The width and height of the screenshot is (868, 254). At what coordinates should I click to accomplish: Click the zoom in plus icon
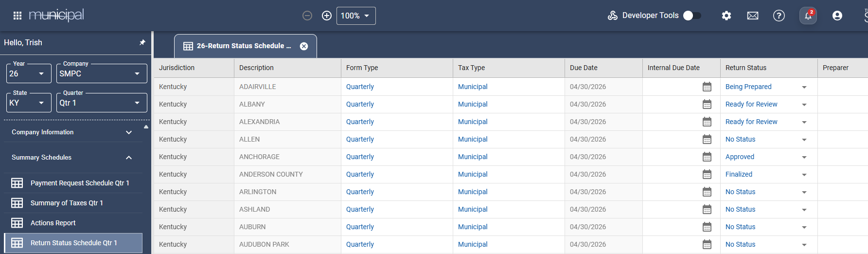pyautogui.click(x=327, y=16)
